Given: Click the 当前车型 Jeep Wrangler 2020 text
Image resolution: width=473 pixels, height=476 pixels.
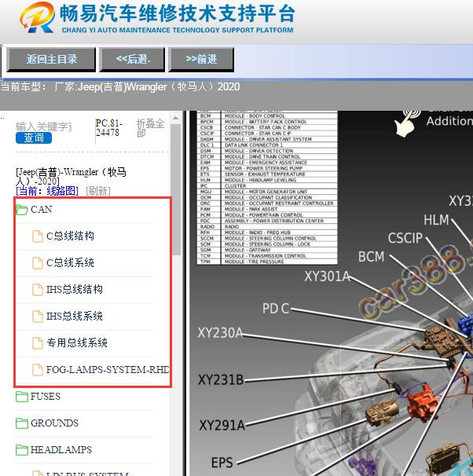Looking at the screenshot, I should click(x=120, y=87).
